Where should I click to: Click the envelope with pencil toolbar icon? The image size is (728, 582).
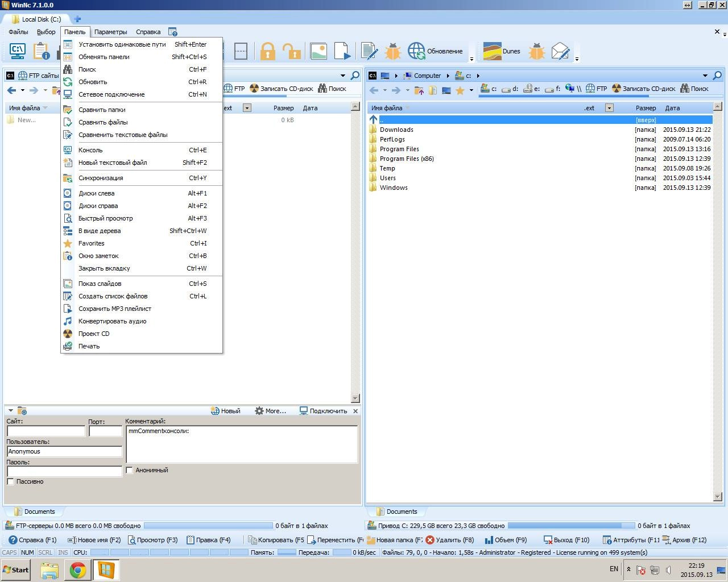pos(561,51)
